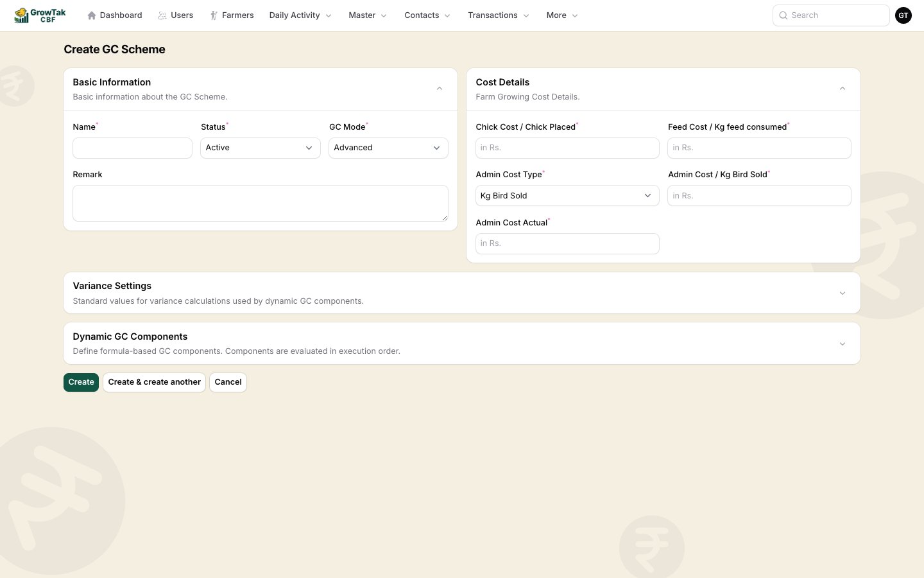The width and height of the screenshot is (924, 578).
Task: Click the search magnifier icon
Action: click(783, 15)
